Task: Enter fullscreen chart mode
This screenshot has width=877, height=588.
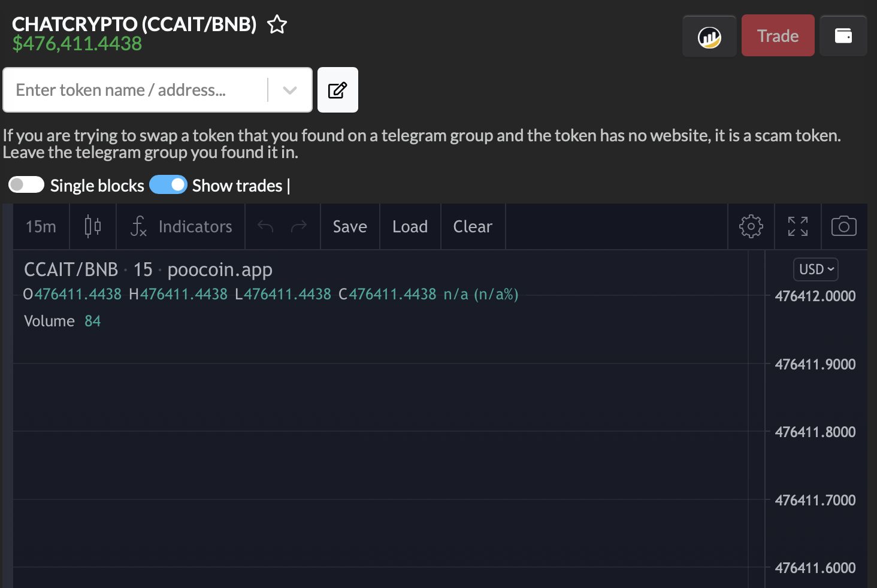Action: tap(798, 226)
